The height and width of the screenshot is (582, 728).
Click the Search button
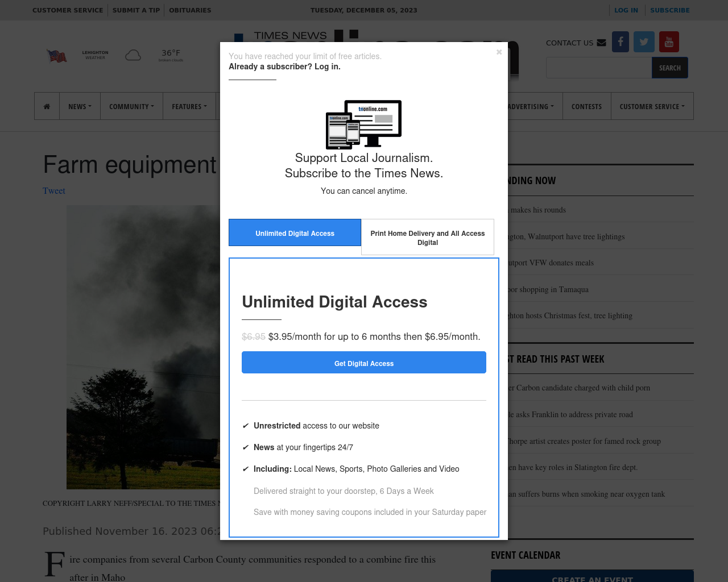coord(670,68)
